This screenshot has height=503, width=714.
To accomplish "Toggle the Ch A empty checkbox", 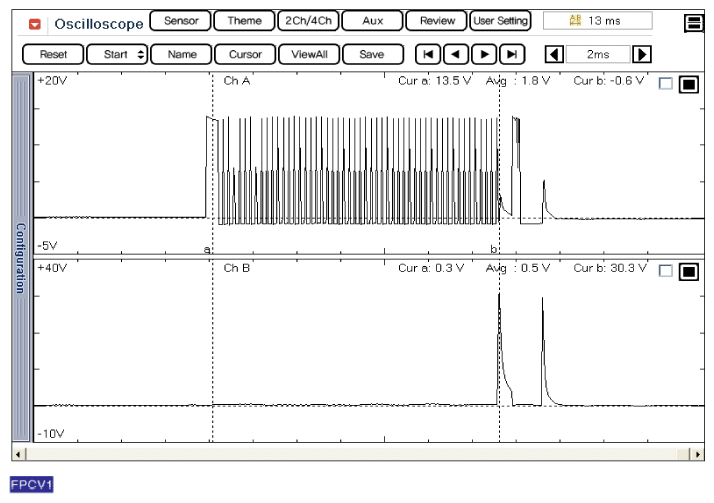I will (x=666, y=85).
